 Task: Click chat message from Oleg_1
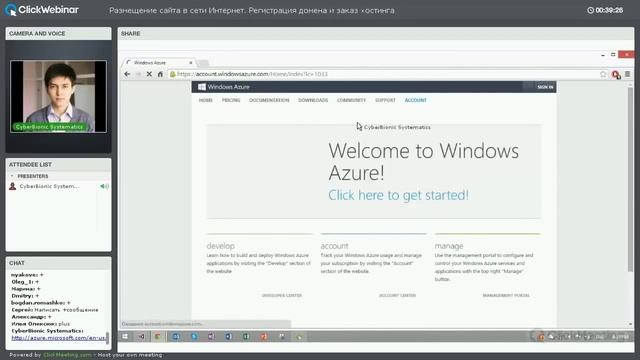click(x=25, y=282)
